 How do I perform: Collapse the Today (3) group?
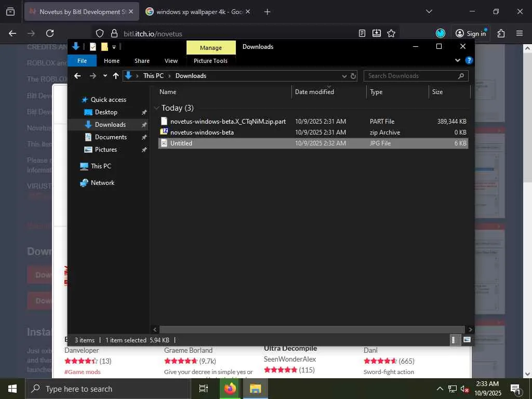[156, 108]
